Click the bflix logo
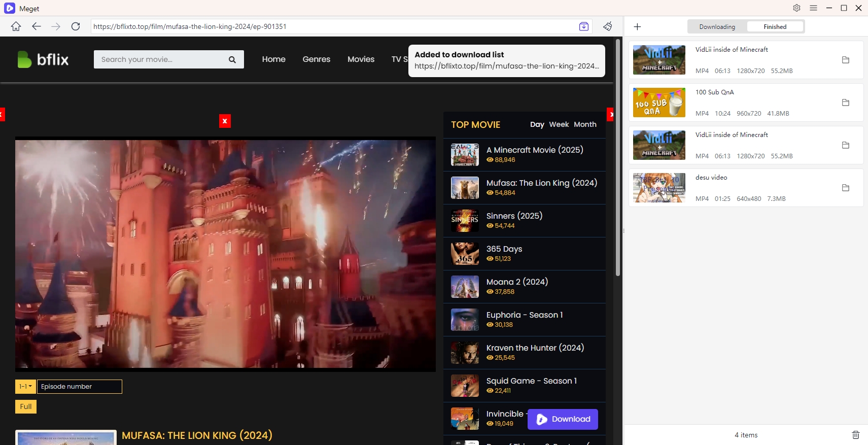This screenshot has height=445, width=868. coord(43,59)
